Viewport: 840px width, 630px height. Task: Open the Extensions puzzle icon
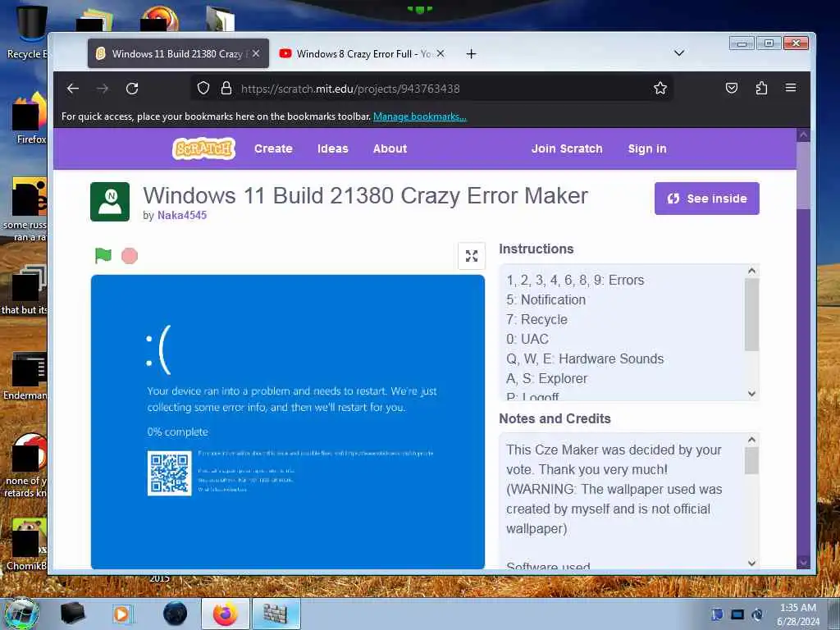click(x=761, y=88)
